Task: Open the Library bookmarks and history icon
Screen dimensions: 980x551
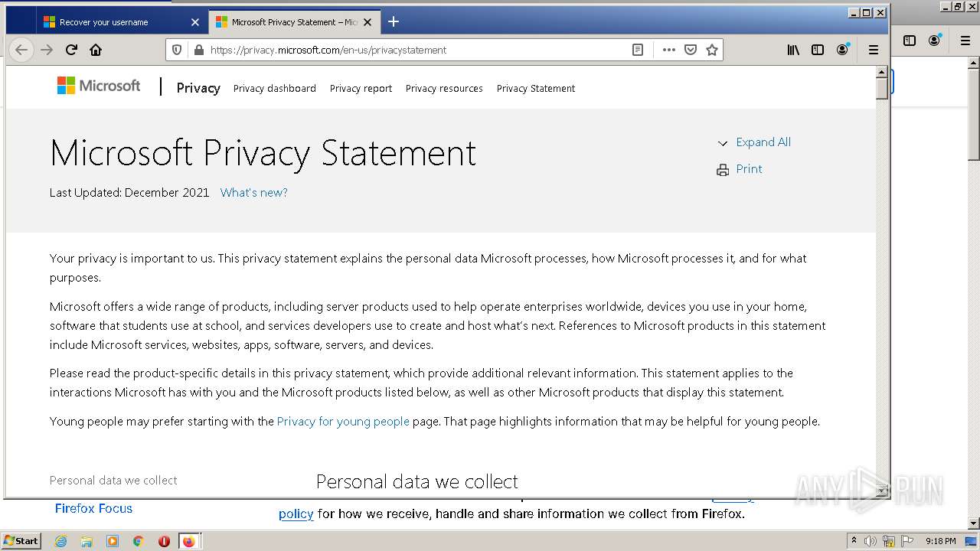Action: (793, 50)
